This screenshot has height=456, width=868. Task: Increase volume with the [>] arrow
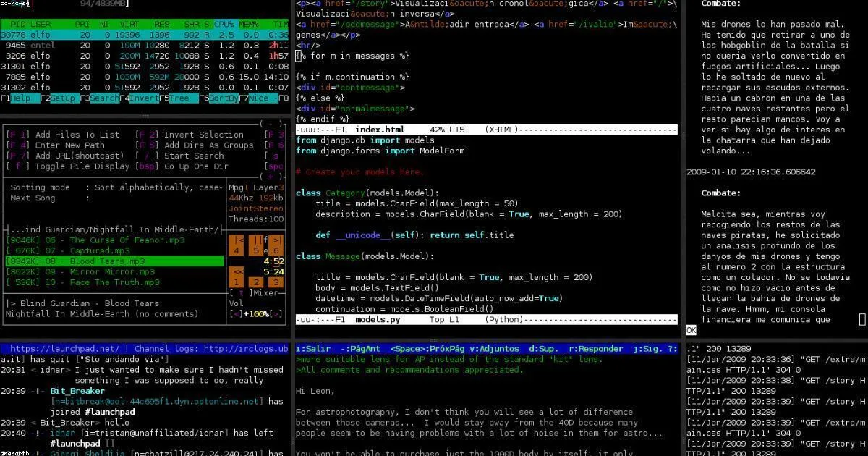point(276,314)
